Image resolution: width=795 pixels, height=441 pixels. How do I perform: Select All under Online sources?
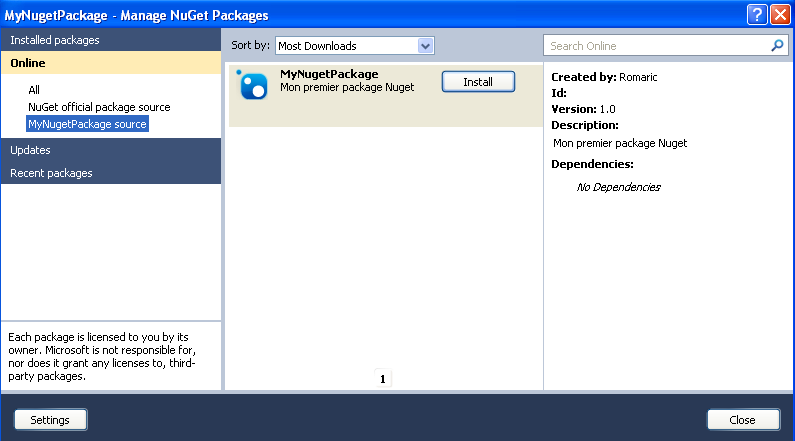[x=34, y=90]
